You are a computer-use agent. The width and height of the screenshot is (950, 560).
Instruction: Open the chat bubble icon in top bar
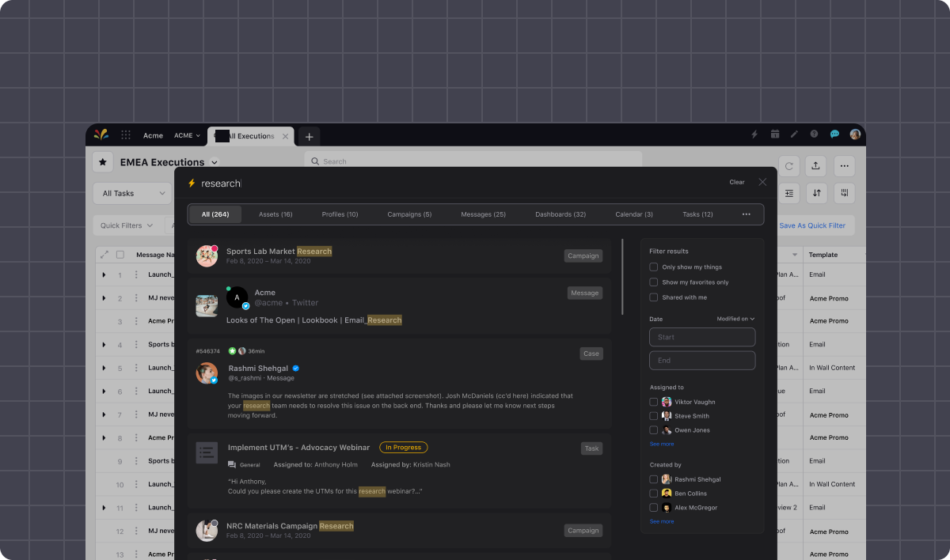coord(834,134)
